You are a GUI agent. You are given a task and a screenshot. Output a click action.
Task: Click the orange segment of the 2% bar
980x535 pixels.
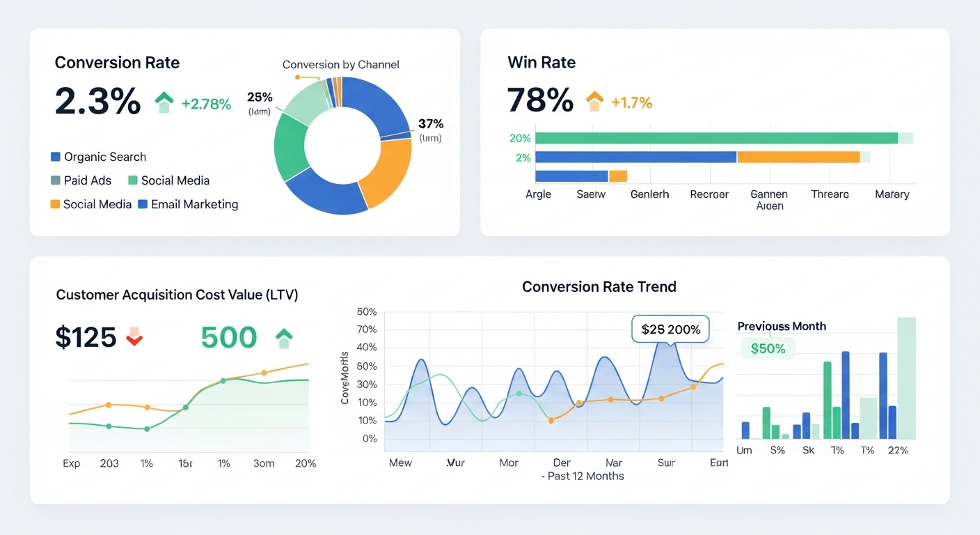coord(798,157)
